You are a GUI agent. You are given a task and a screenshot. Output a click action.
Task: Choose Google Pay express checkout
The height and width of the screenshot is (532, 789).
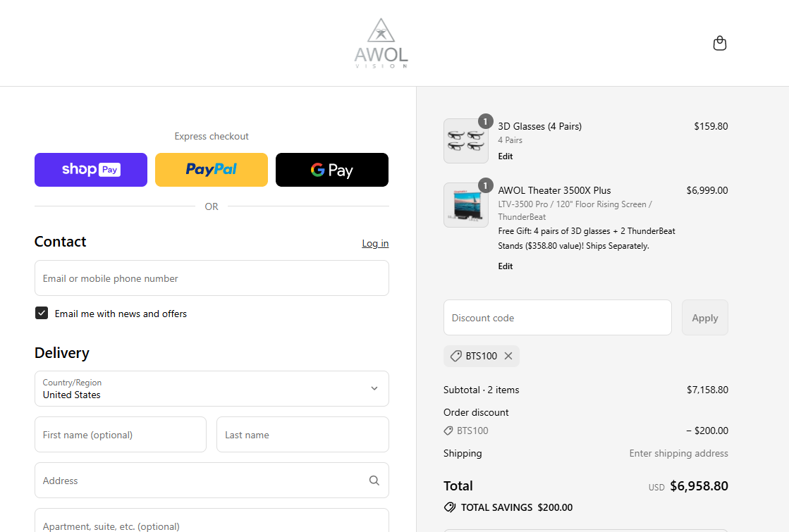point(331,170)
